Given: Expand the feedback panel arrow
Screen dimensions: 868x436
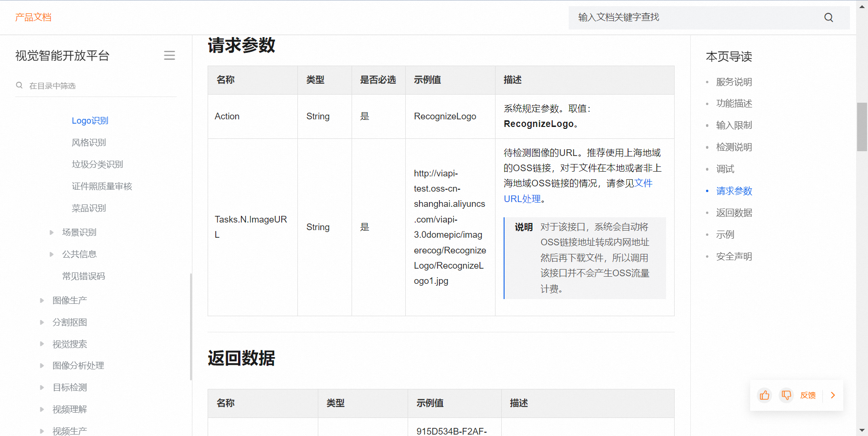Looking at the screenshot, I should (832, 395).
